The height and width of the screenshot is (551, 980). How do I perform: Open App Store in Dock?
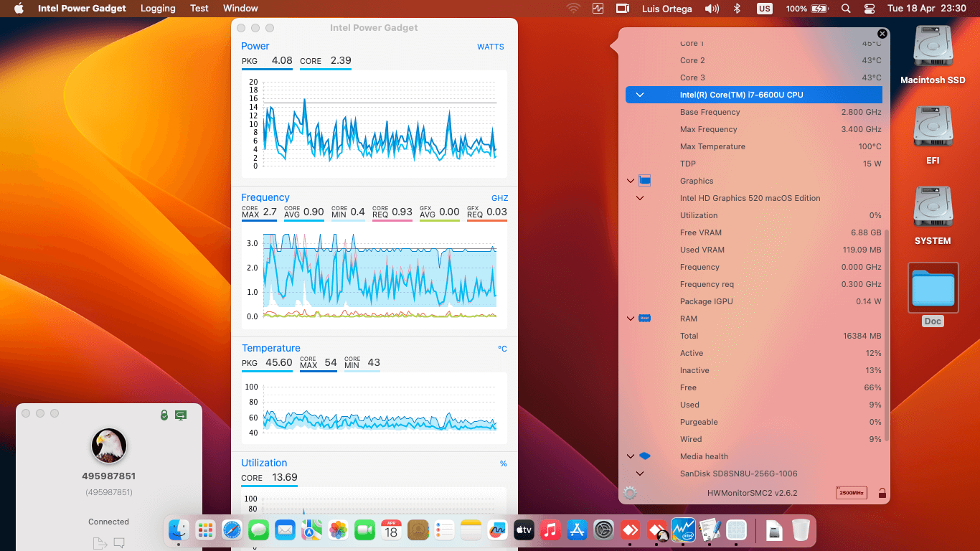[577, 530]
